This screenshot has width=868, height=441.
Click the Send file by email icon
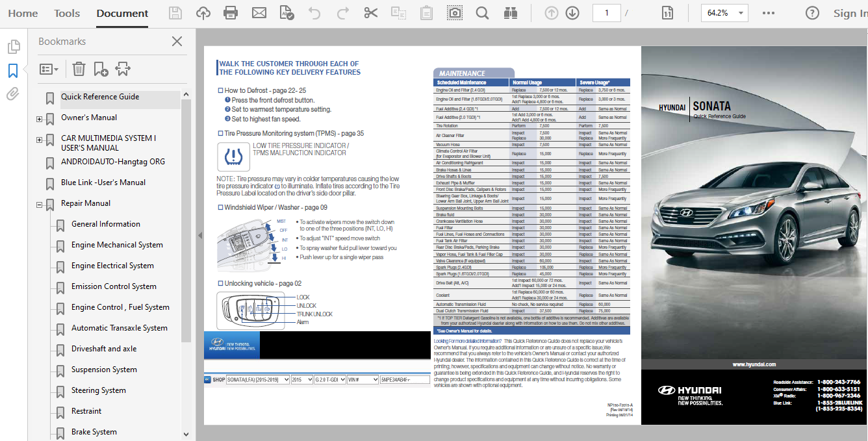pyautogui.click(x=259, y=13)
